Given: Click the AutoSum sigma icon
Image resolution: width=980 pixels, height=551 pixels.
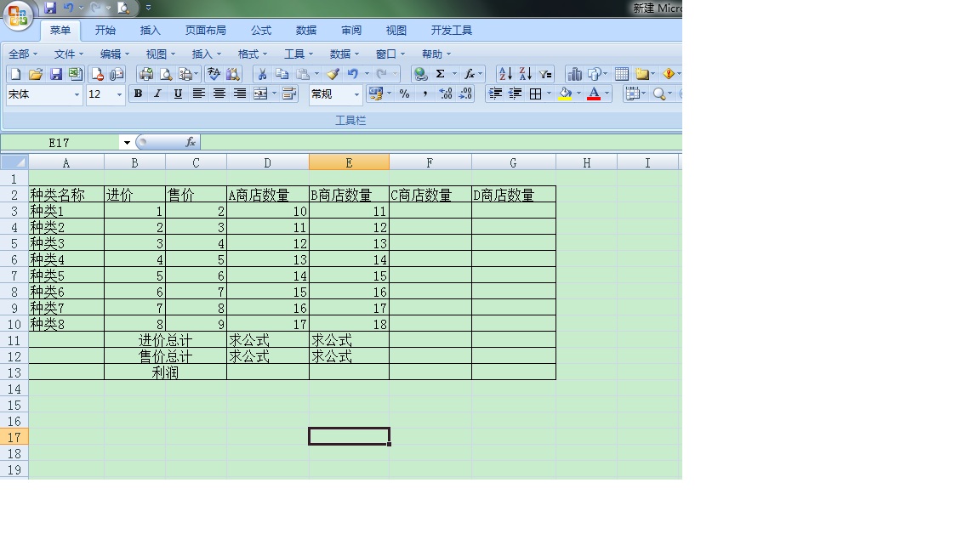Looking at the screenshot, I should [x=440, y=74].
